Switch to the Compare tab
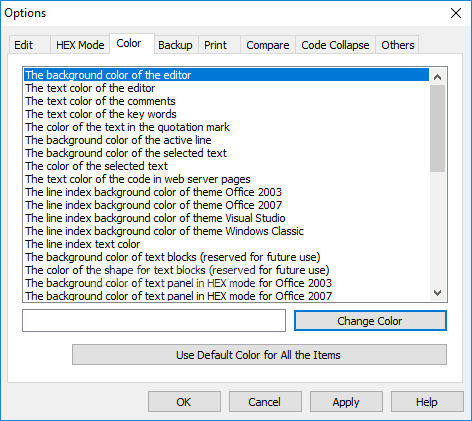The height and width of the screenshot is (421, 472). click(x=268, y=45)
